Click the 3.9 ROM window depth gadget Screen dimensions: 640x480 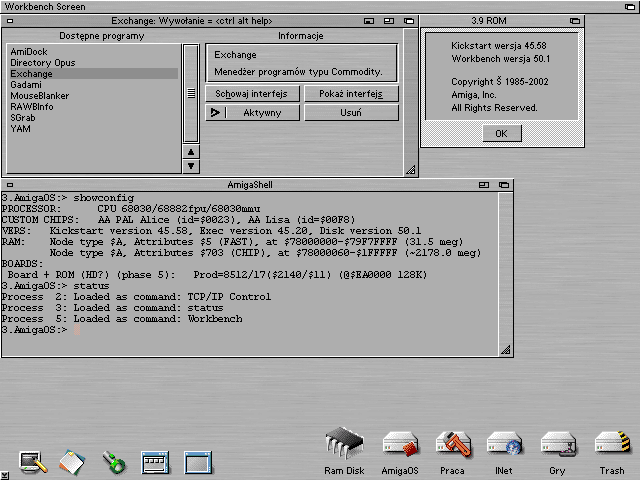(x=575, y=21)
